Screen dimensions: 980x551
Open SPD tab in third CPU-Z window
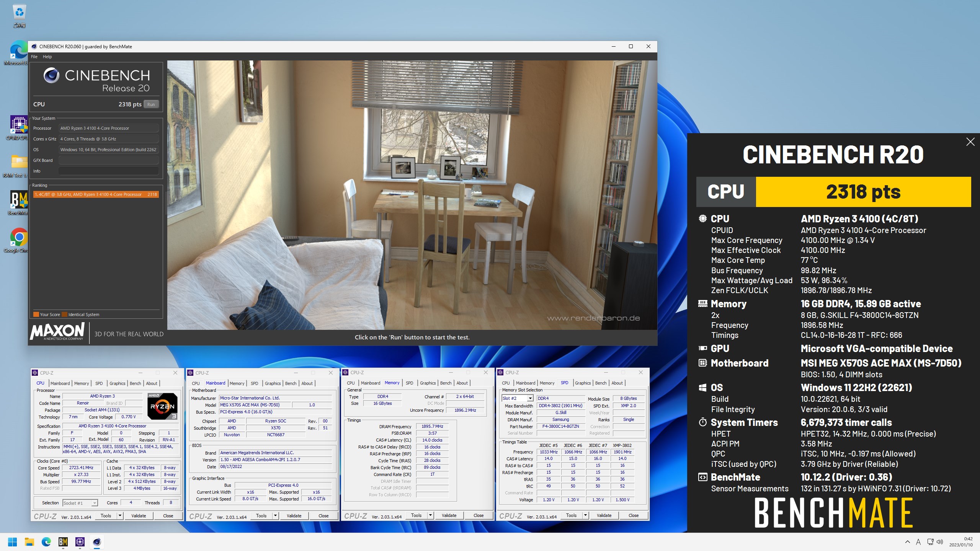410,383
